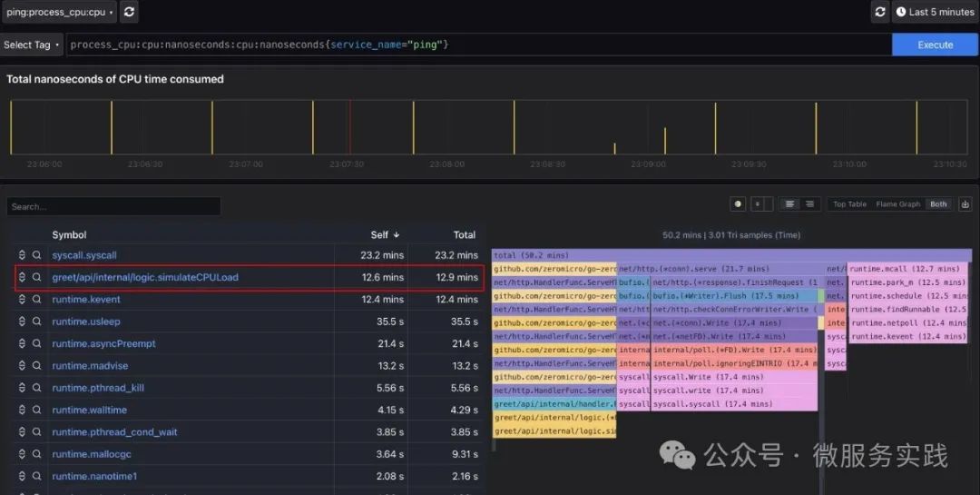Select the Both view option
Viewport: 980px width, 495px height.
[x=938, y=204]
